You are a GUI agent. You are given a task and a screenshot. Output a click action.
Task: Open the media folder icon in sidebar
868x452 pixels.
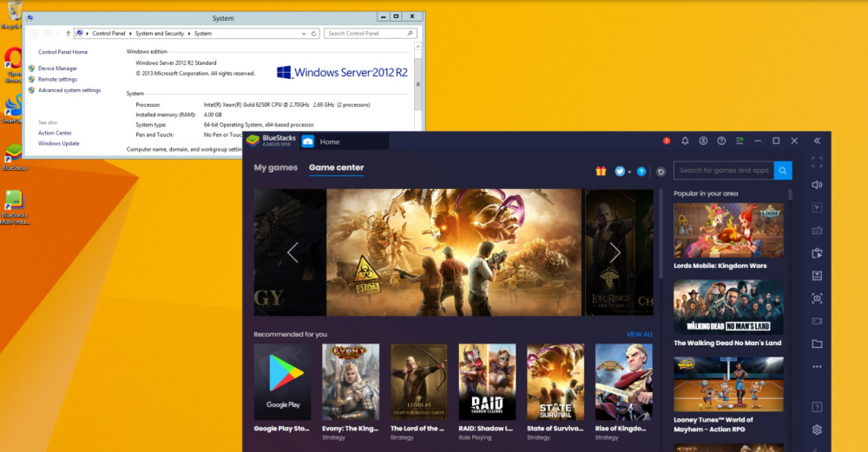817,344
